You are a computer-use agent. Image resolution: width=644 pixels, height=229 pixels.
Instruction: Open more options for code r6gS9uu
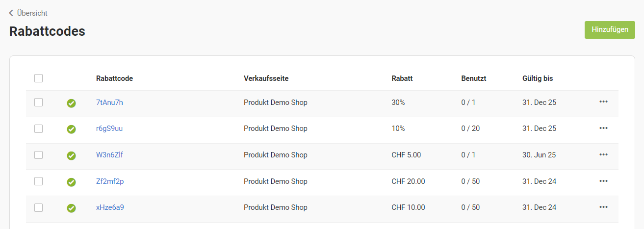click(603, 128)
